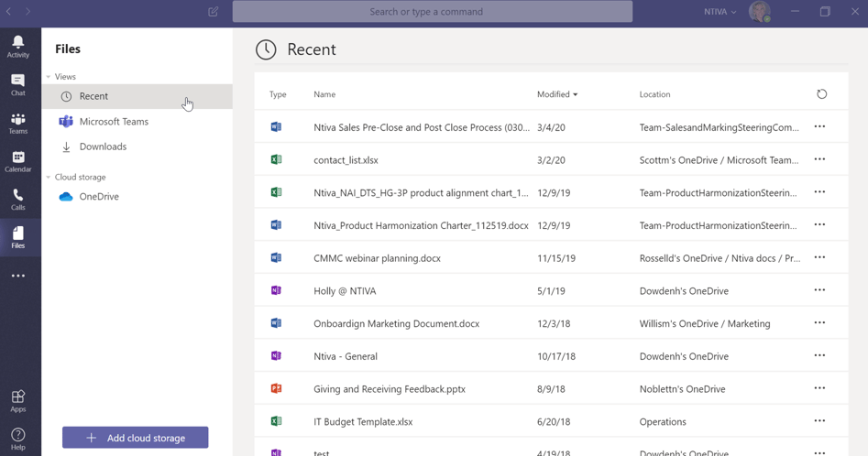
Task: Open more options for contact_list.xlsx
Action: click(x=819, y=159)
